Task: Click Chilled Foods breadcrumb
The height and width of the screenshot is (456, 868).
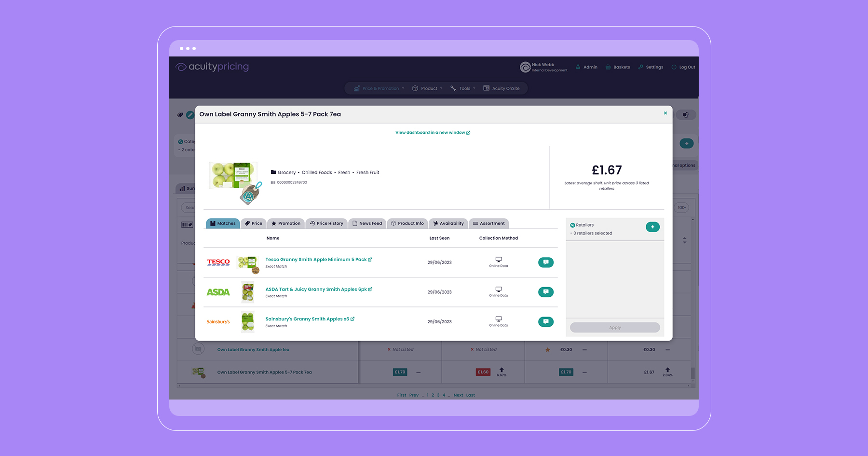Action: pos(317,173)
